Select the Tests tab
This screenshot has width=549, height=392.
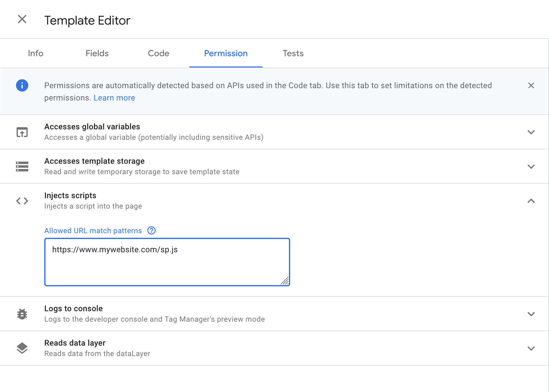click(293, 53)
